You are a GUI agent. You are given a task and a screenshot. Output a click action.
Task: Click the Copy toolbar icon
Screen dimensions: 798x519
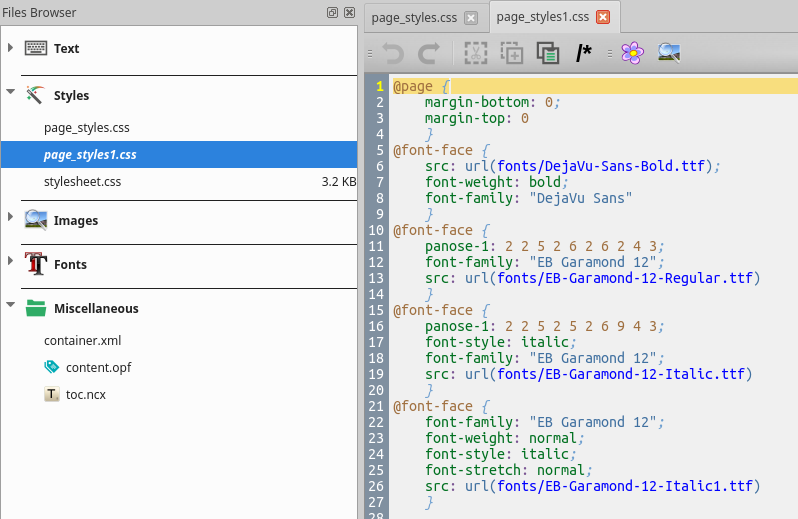(x=512, y=53)
